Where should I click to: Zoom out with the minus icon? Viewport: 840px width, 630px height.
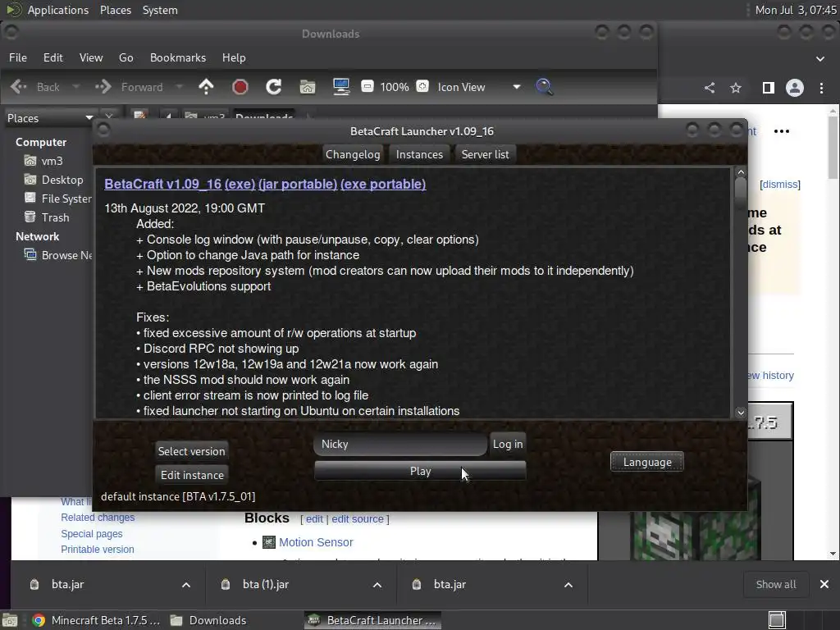click(367, 86)
